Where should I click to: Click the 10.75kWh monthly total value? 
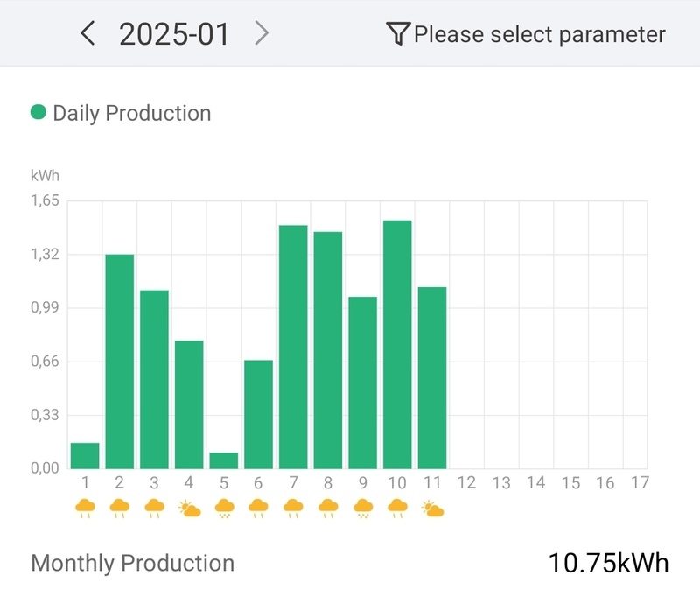point(609,563)
